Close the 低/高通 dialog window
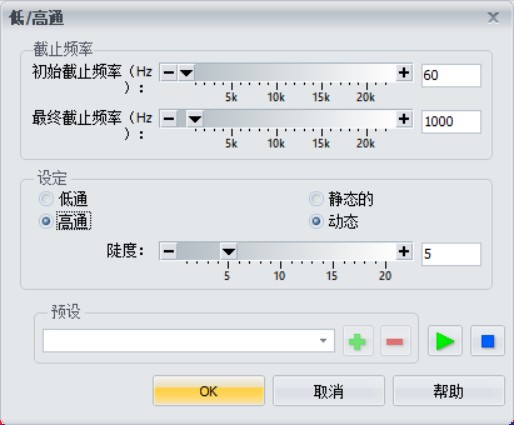The height and width of the screenshot is (425, 514). click(x=493, y=17)
